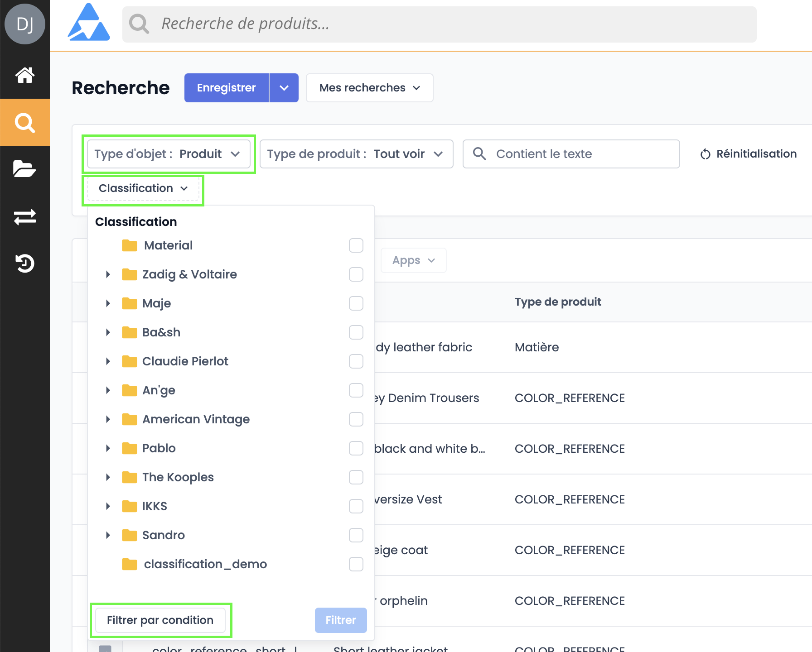Click the The Kooples folder icon

[130, 477]
